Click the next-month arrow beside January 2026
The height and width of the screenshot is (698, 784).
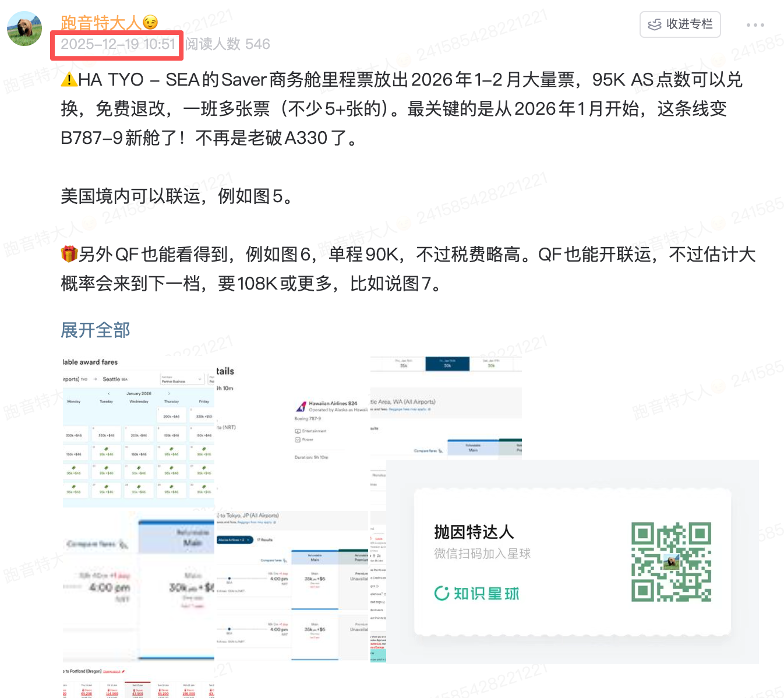pyautogui.click(x=169, y=393)
